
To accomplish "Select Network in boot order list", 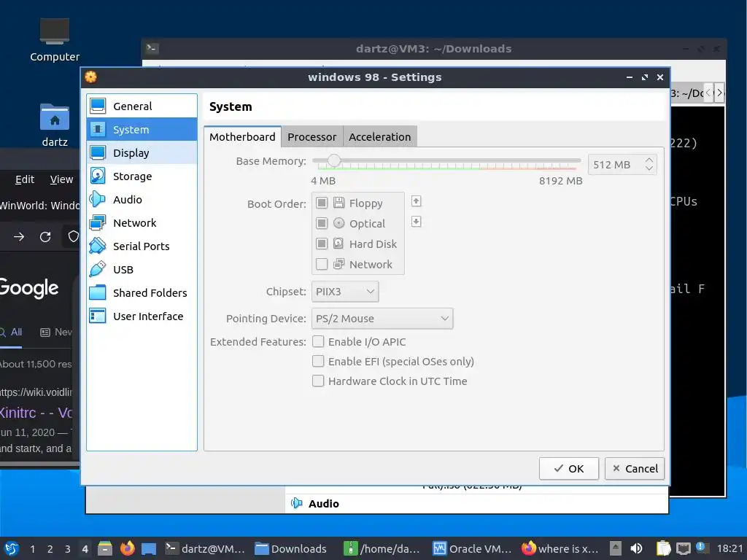I will tap(357, 264).
